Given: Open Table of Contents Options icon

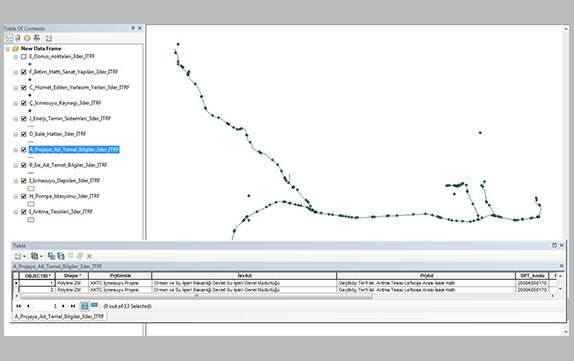Looking at the screenshot, I should pyautogui.click(x=49, y=38).
